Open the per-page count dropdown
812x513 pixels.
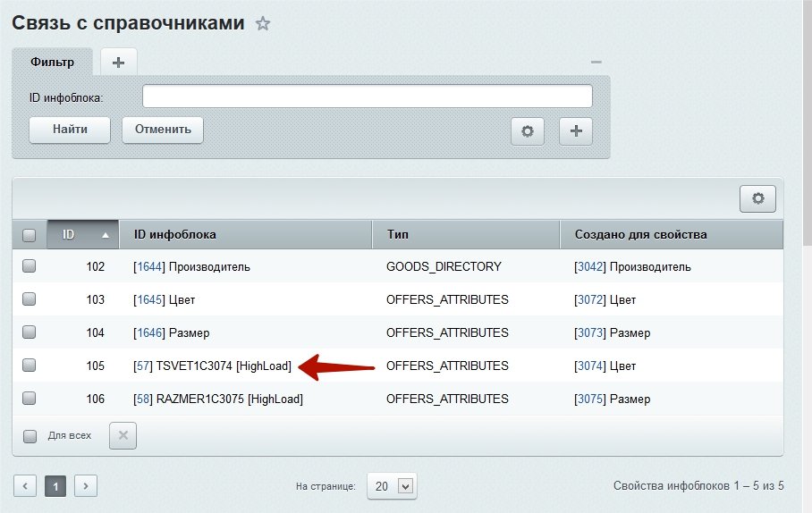(392, 486)
